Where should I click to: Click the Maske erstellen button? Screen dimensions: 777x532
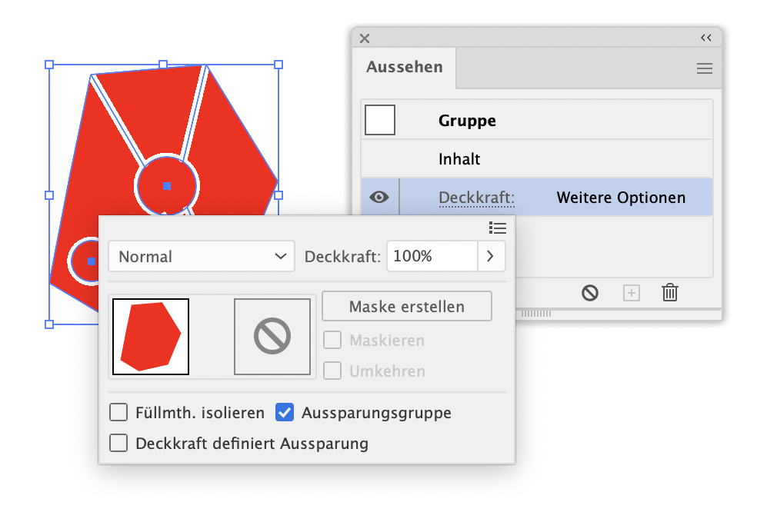coord(406,306)
